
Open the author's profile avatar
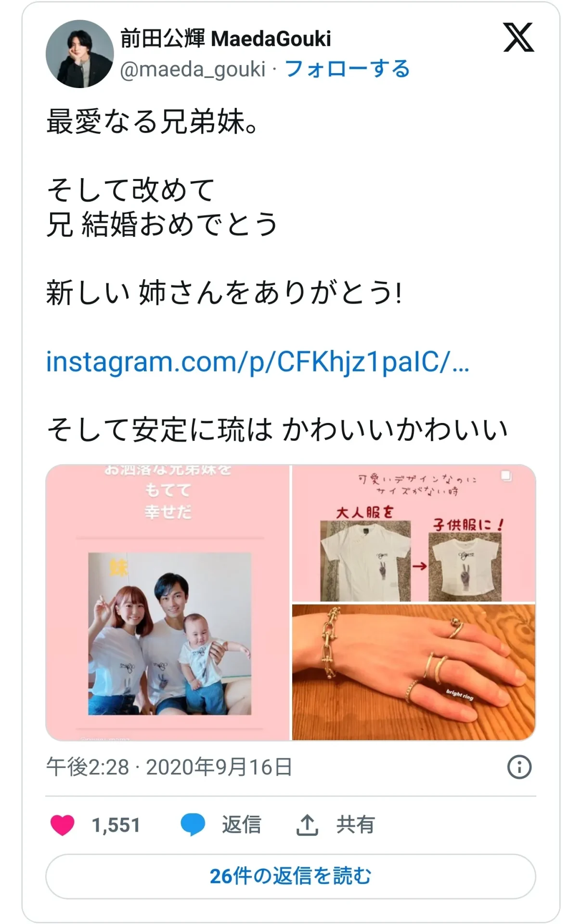point(80,53)
